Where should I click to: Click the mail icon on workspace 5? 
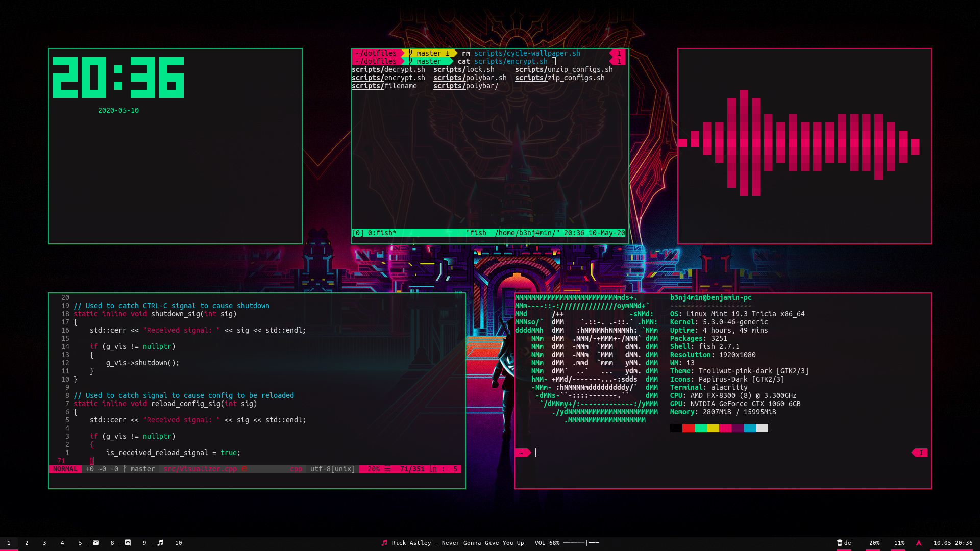(95, 543)
